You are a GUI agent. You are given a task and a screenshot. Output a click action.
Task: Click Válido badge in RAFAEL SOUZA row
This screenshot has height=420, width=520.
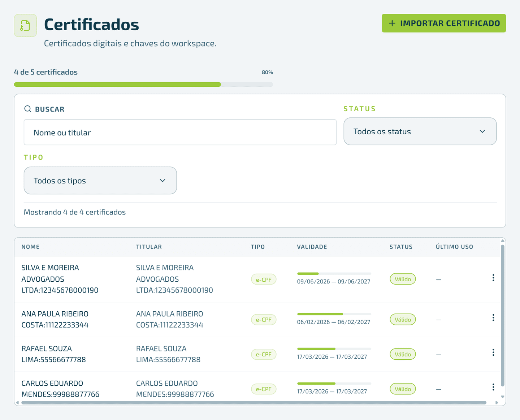point(403,354)
